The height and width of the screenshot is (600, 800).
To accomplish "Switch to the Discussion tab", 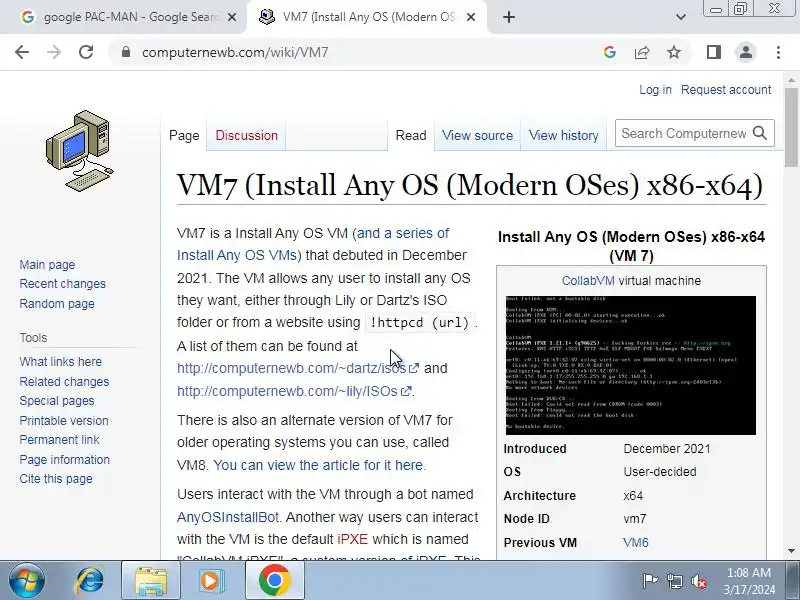I will (x=246, y=136).
